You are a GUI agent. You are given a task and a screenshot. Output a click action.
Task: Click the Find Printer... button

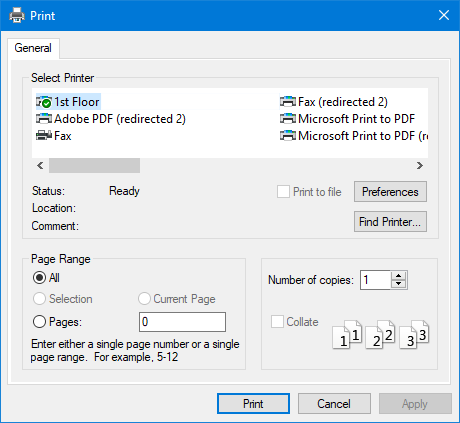tap(390, 222)
